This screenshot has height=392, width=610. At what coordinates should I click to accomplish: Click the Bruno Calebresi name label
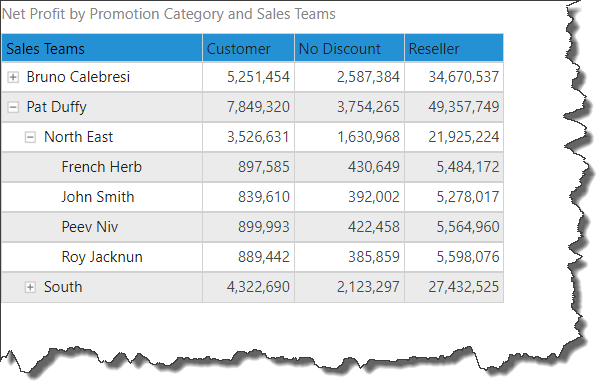(x=78, y=77)
